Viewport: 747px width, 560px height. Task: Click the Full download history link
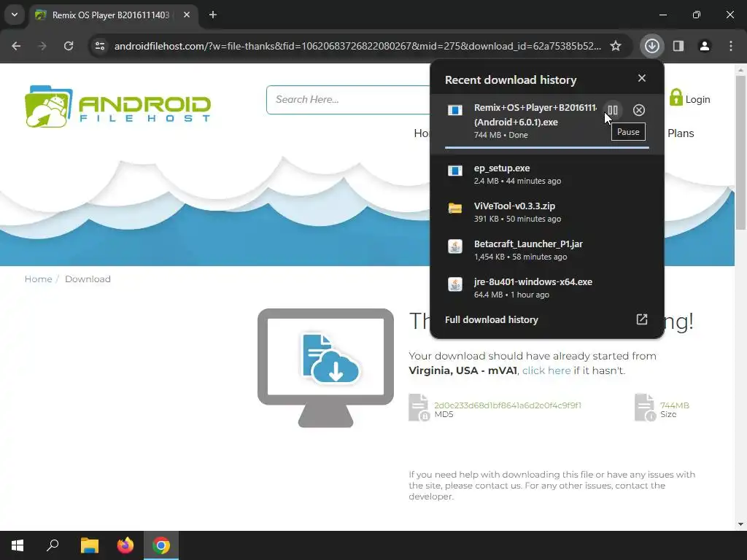tap(491, 319)
